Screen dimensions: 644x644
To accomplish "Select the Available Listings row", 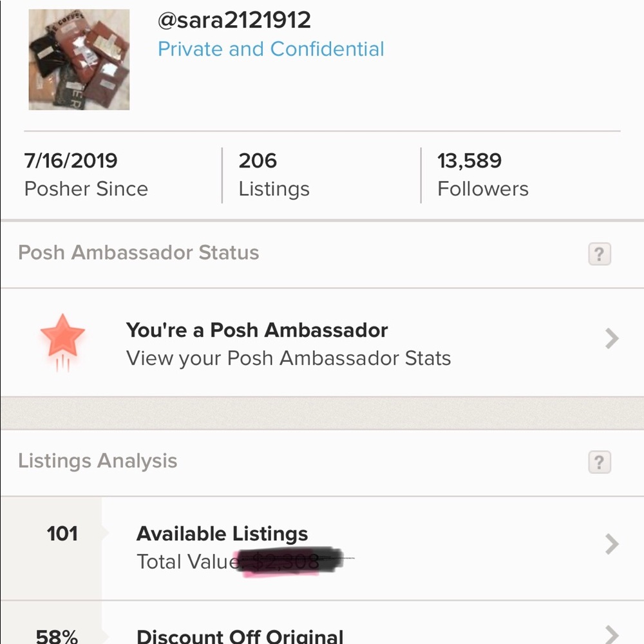I will pyautogui.click(x=222, y=533).
